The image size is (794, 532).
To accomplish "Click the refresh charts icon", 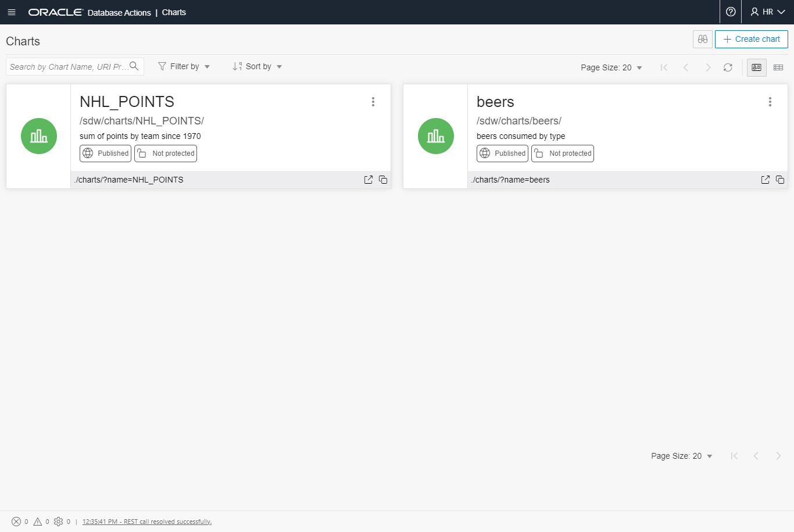I will (728, 67).
